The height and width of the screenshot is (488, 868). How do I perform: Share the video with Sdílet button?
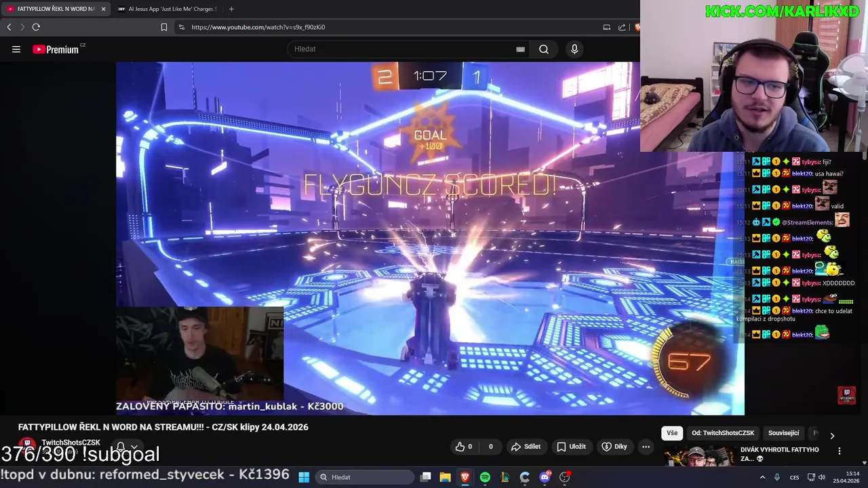pos(526,447)
